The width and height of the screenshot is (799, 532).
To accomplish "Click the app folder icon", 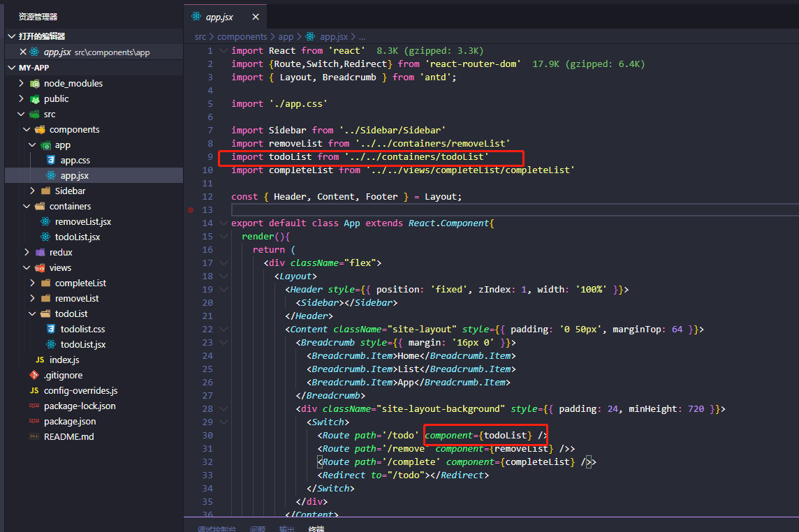I will tap(45, 145).
